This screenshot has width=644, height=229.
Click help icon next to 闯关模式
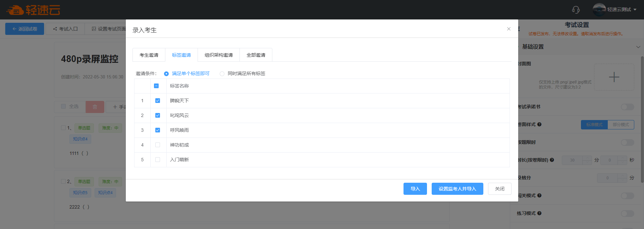pos(539,195)
